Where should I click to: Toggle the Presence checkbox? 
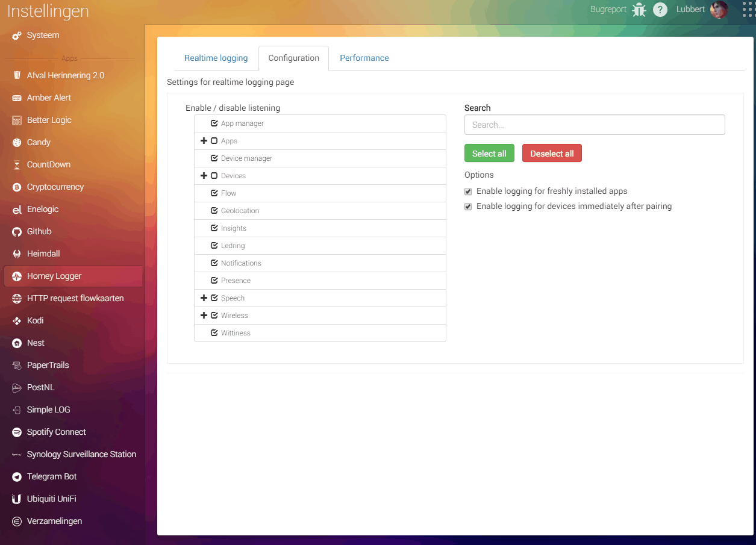point(214,280)
